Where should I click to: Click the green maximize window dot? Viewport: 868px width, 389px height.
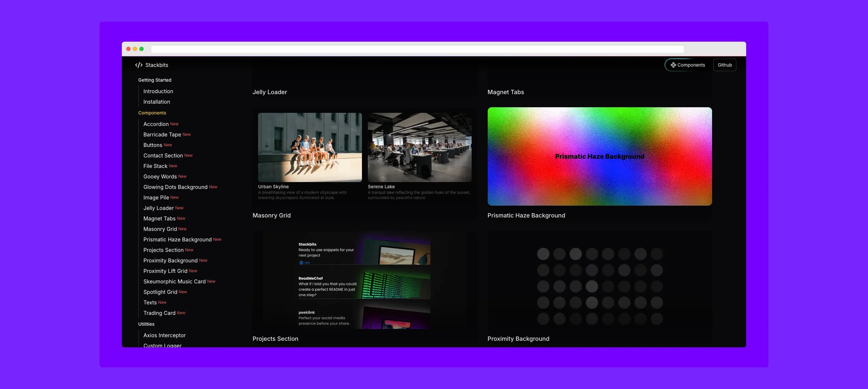tap(142, 49)
